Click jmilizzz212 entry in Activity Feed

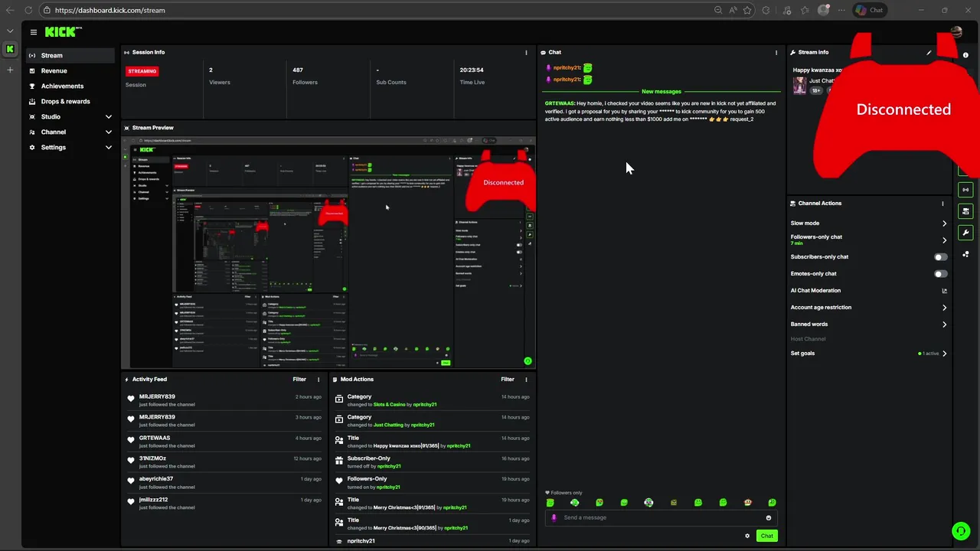click(224, 503)
